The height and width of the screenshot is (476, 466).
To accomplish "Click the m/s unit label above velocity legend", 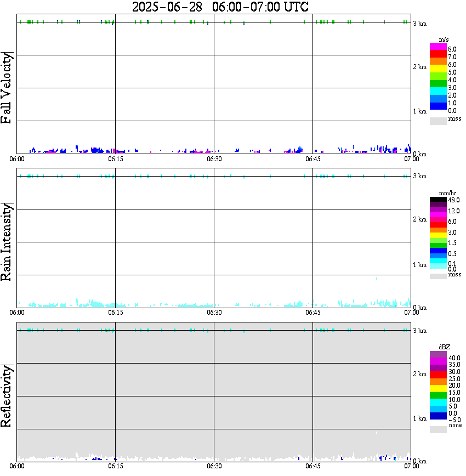I will coord(444,39).
